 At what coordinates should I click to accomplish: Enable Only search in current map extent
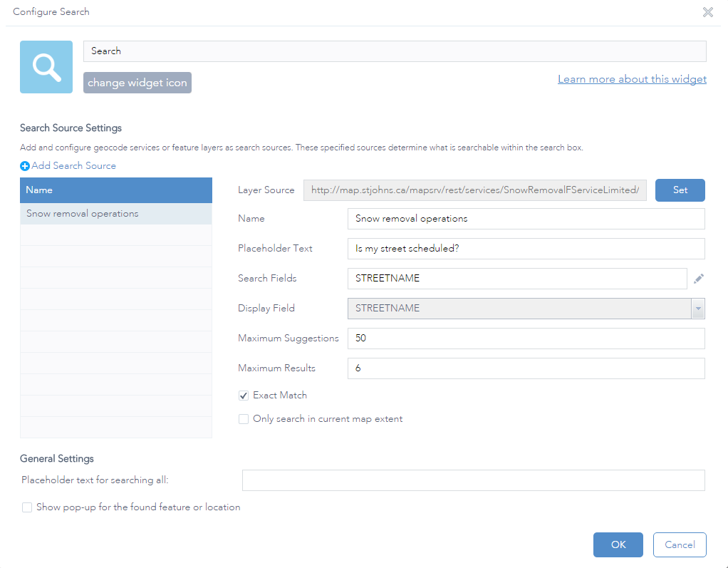click(244, 419)
